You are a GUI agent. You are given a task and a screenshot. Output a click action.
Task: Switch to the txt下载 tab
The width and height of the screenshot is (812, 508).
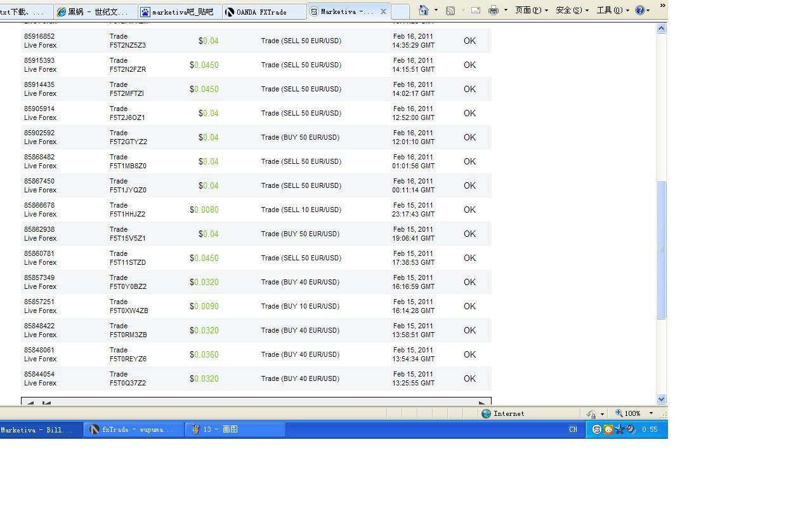click(x=25, y=11)
